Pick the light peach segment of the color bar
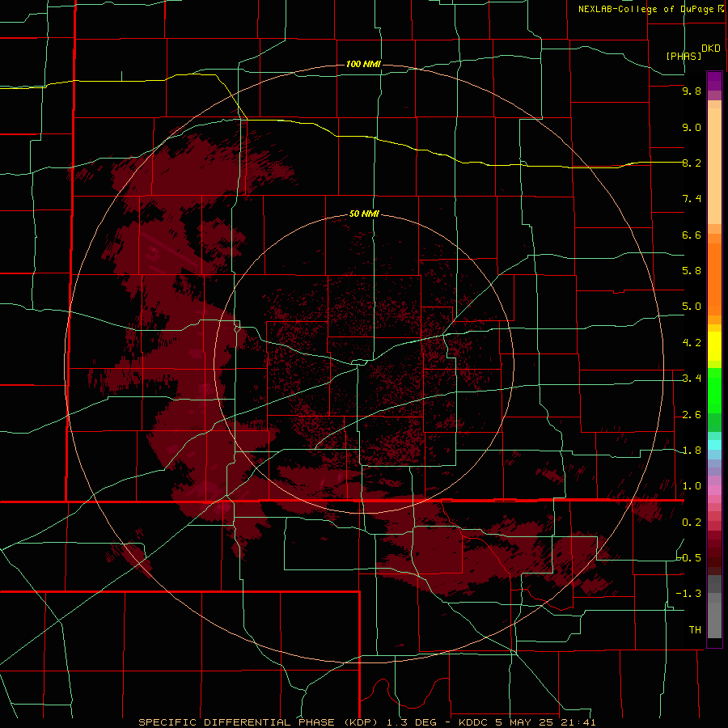The image size is (728, 728). (714, 166)
